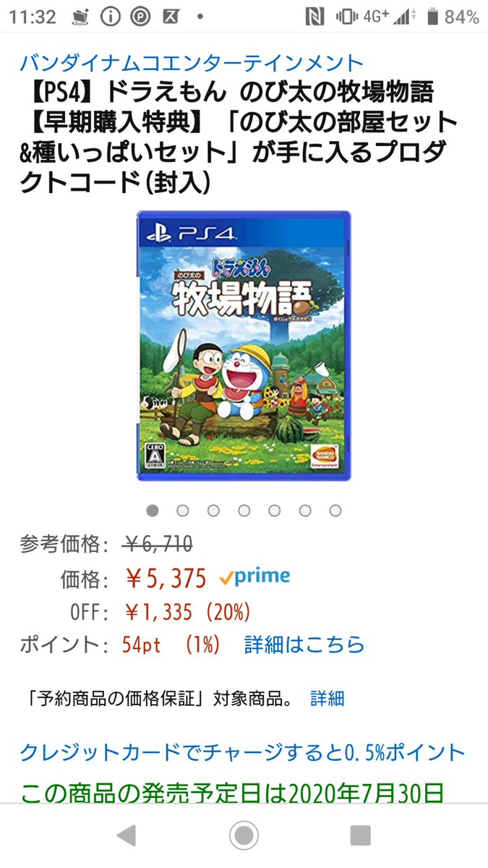This screenshot has height=868, width=488.
Task: Tap the info circle notification icon
Action: point(110,17)
